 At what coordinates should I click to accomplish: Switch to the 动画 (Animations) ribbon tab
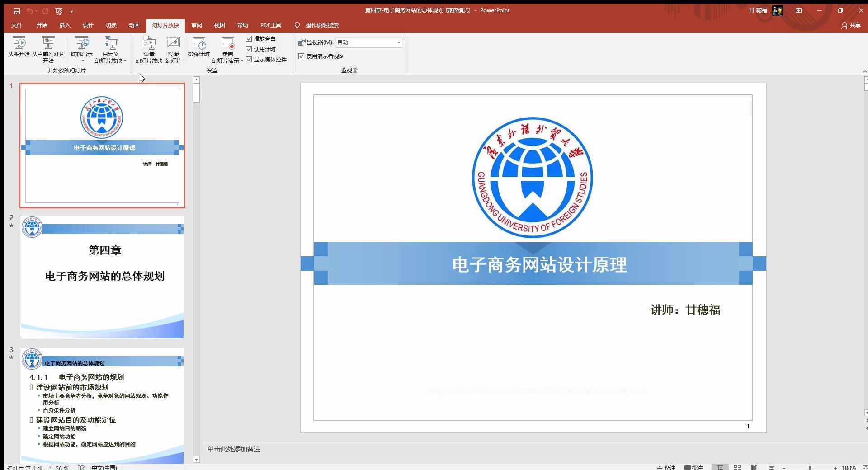(134, 25)
